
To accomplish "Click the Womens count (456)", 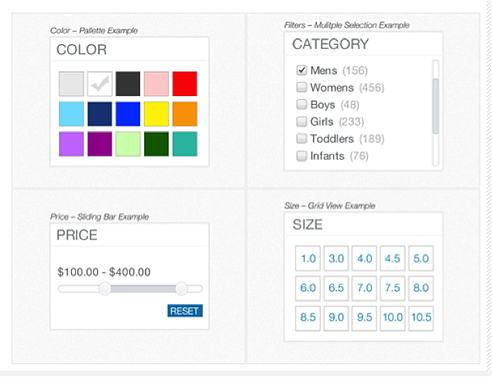I will [x=372, y=88].
